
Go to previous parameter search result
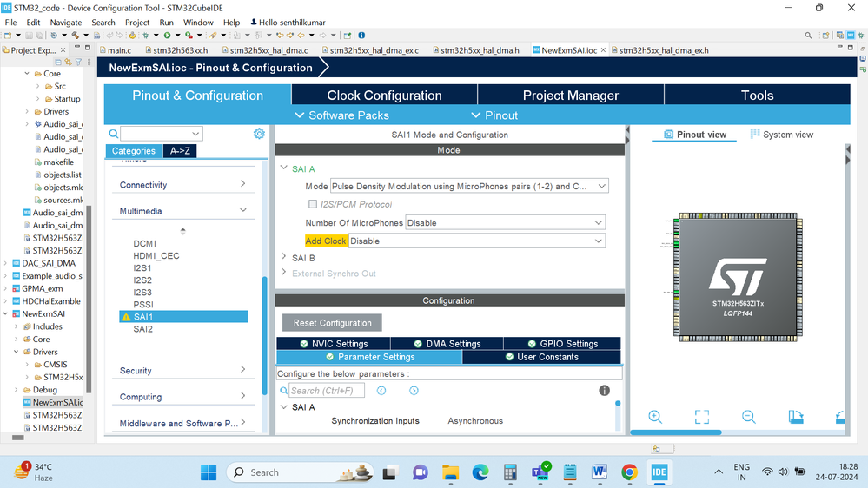click(381, 391)
